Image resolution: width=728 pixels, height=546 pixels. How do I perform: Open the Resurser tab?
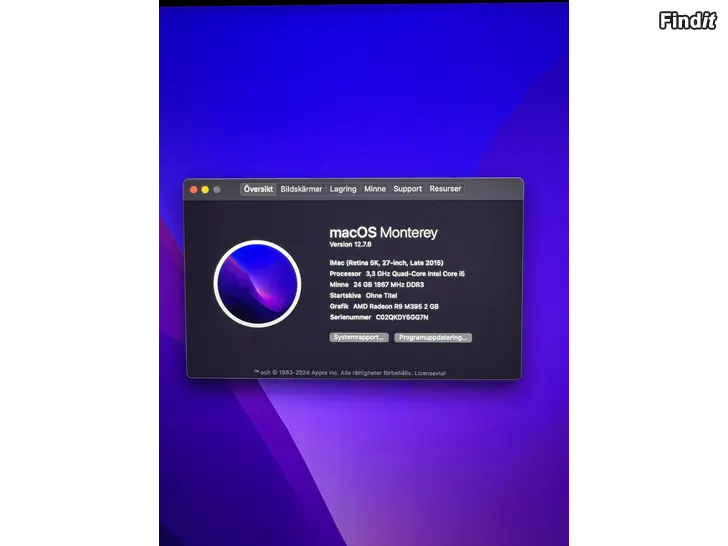point(445,189)
